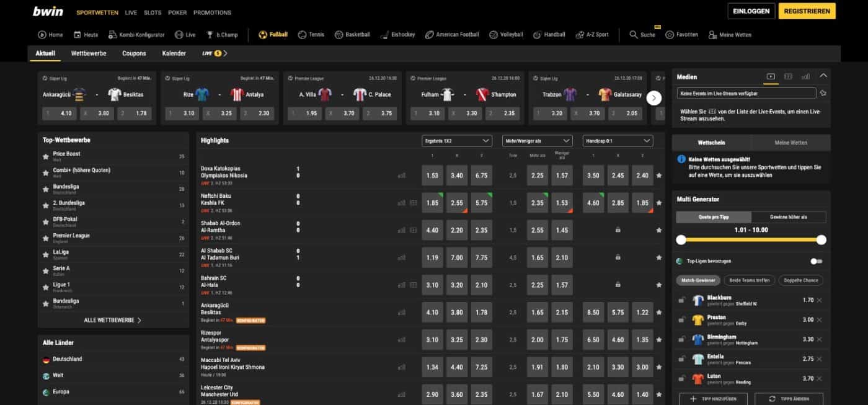
Task: Expand Alle Wettbewerbe list
Action: pyautogui.click(x=113, y=320)
